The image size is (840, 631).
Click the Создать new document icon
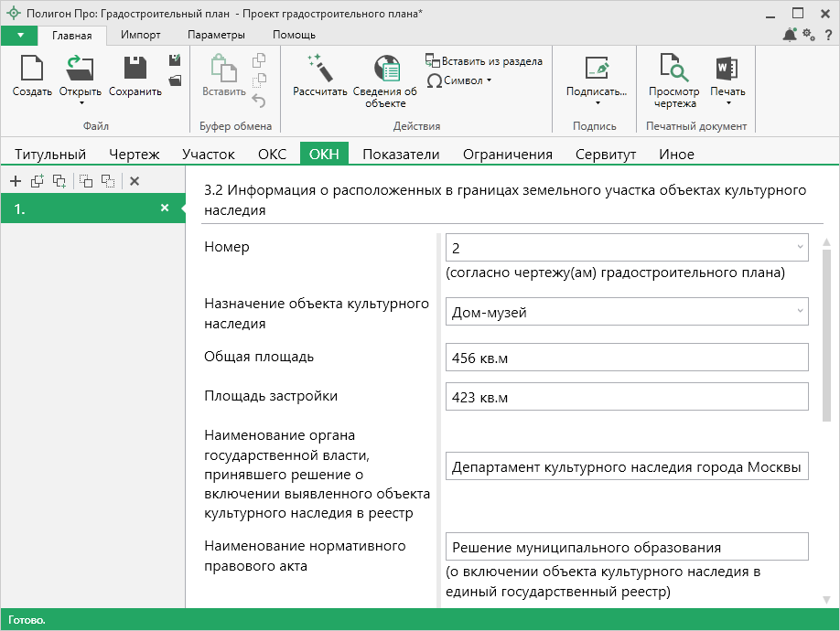(32, 70)
